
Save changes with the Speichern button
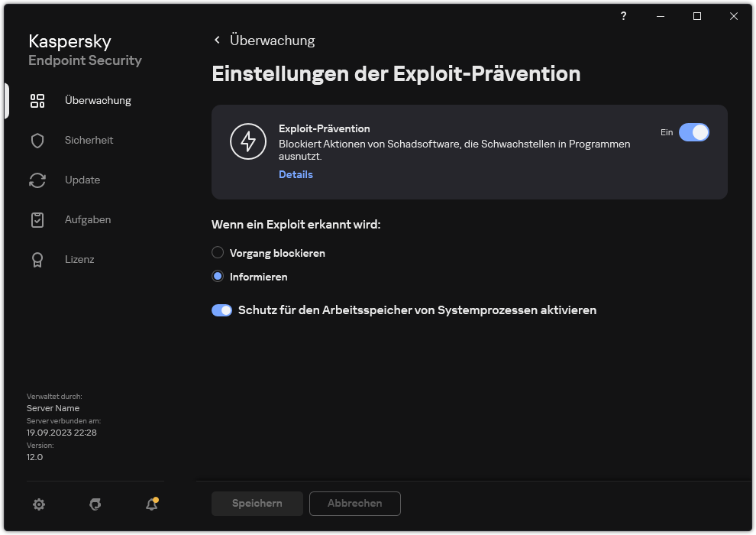tap(257, 503)
